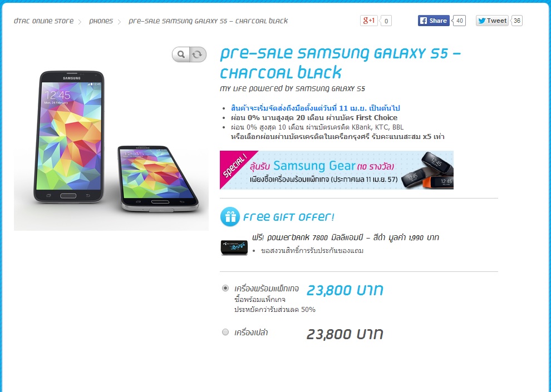The width and height of the screenshot is (551, 392).
Task: Go to dtac online store breadcrumb
Action: [44, 21]
